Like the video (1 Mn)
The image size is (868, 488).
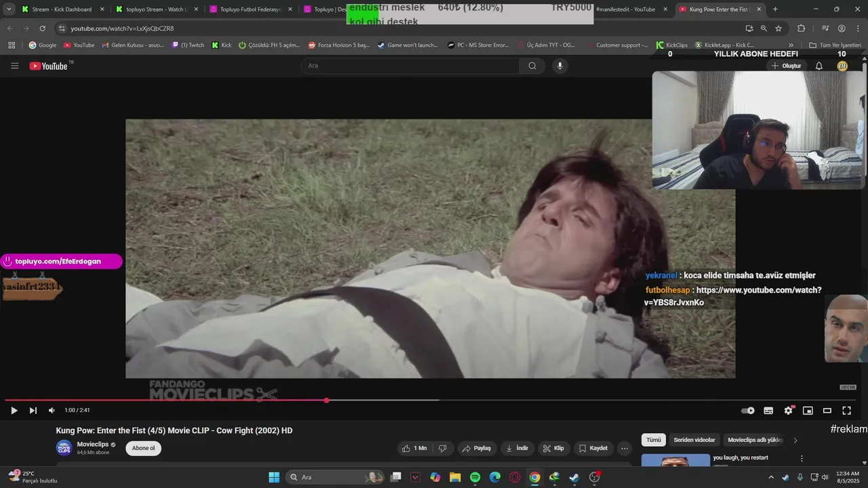(x=414, y=448)
